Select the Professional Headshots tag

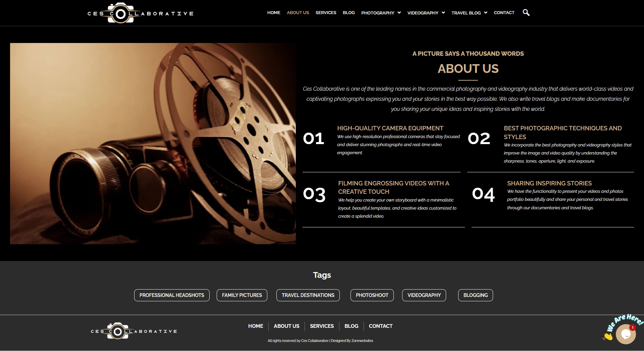172,295
